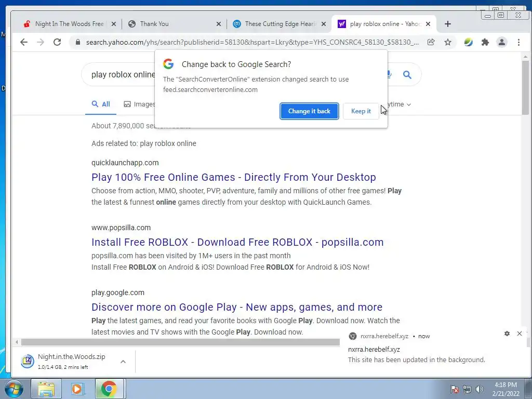Reload the current Yahoo search page
This screenshot has height=399, width=532.
point(57,42)
